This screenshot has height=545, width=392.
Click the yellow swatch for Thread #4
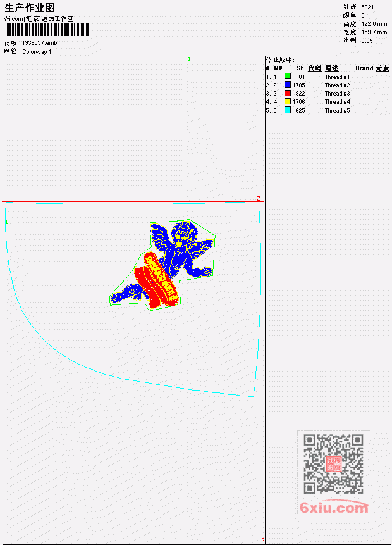tap(288, 101)
